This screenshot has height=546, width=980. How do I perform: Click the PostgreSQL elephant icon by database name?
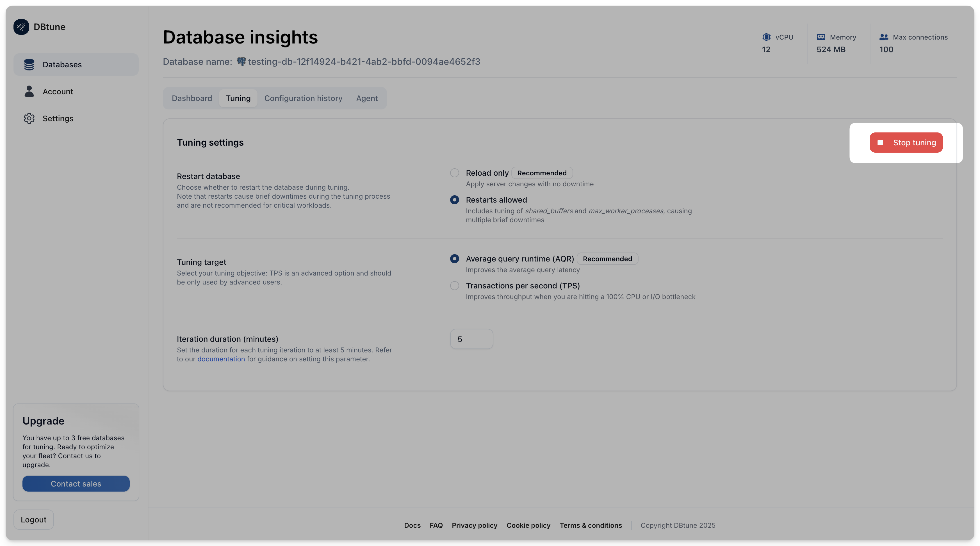(241, 62)
